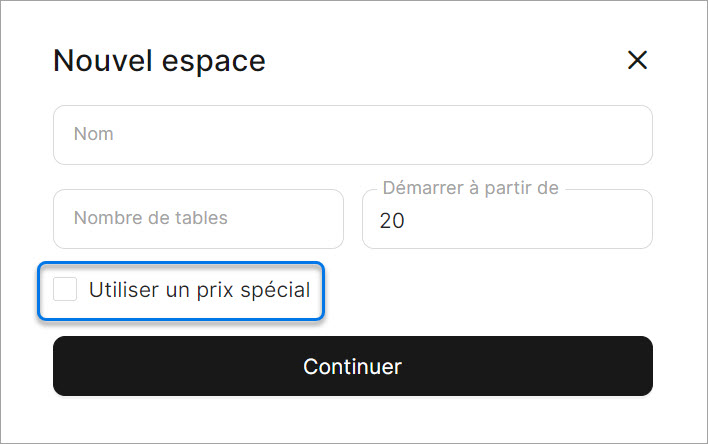Image resolution: width=708 pixels, height=444 pixels.
Task: Click the Utiliser un prix spécial label
Action: 199,291
